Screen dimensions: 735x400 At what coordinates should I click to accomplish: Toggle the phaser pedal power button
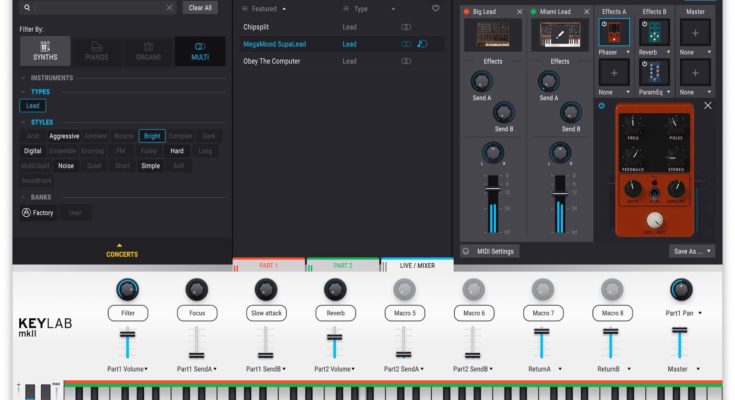[602, 106]
